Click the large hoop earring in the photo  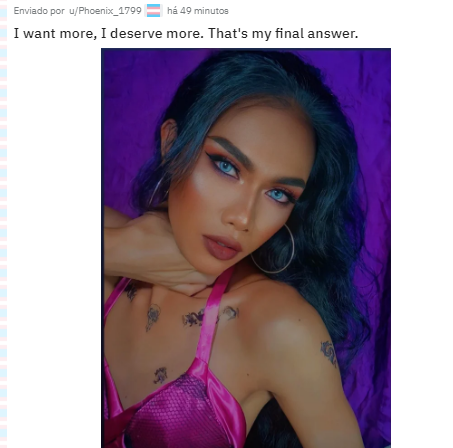pyautogui.click(x=274, y=249)
